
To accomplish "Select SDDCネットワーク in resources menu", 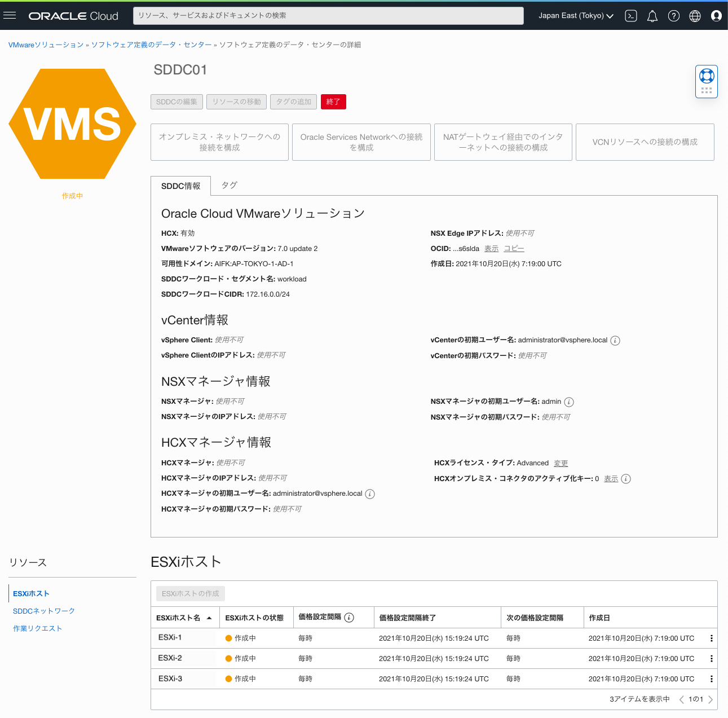I will [44, 611].
